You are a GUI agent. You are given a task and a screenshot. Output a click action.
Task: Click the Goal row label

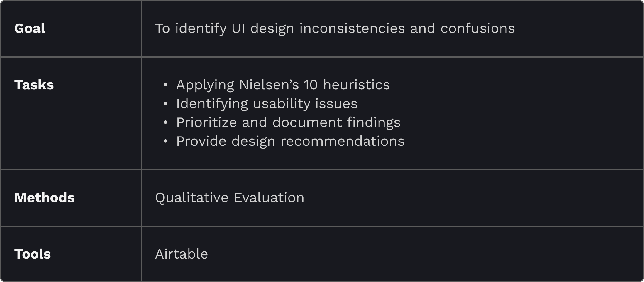click(x=30, y=28)
